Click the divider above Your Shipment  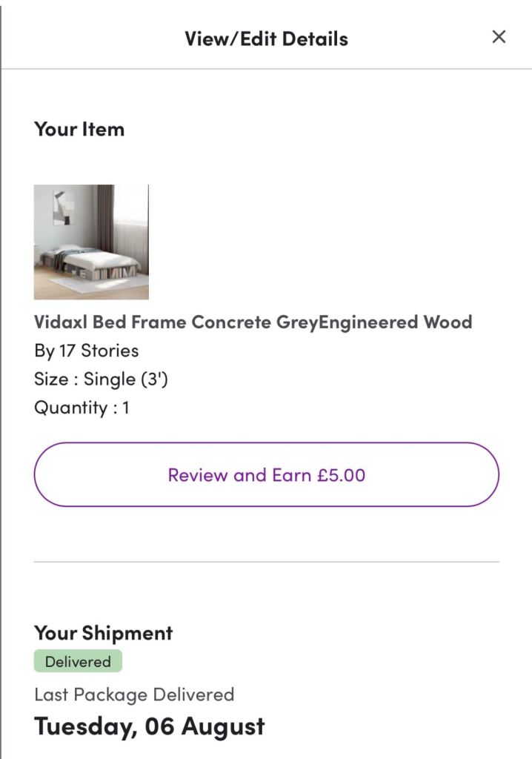266,562
